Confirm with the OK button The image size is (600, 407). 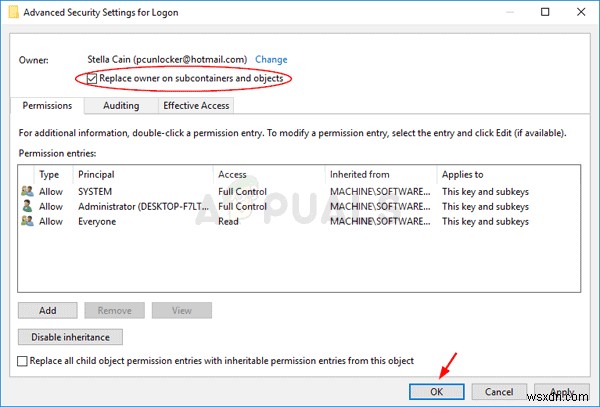coord(436,391)
